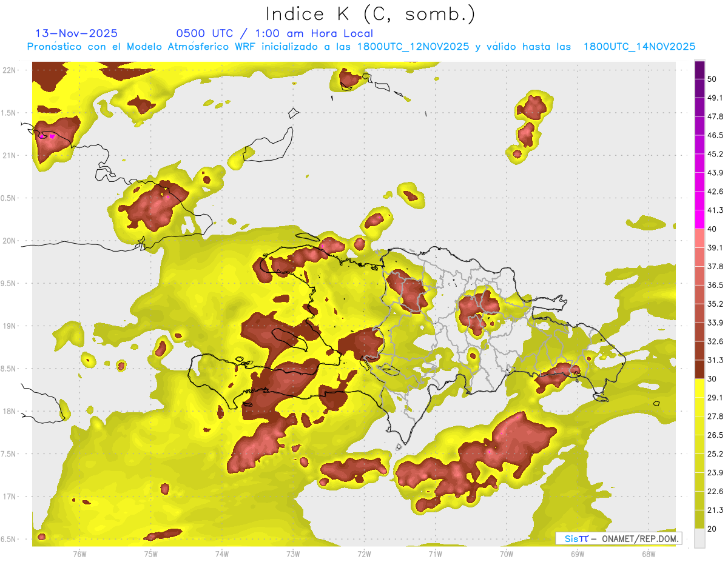This screenshot has height=562, width=728.
Task: Click the '0500 UTC / 1:00 am Hora Local' text
Action: point(274,34)
